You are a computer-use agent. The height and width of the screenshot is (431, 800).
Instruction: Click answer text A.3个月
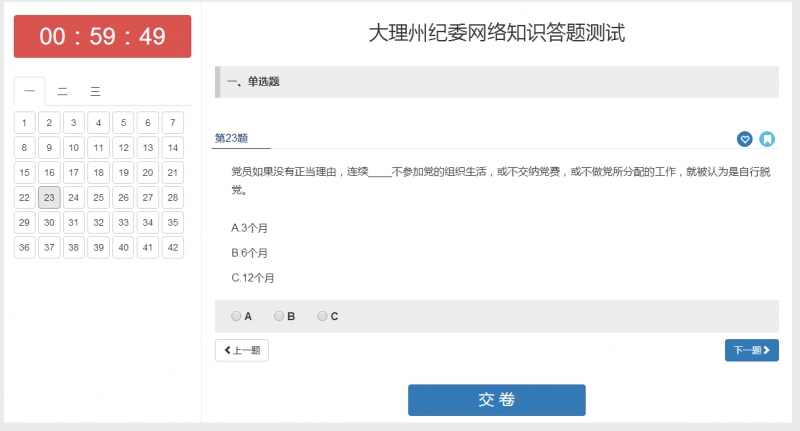250,228
